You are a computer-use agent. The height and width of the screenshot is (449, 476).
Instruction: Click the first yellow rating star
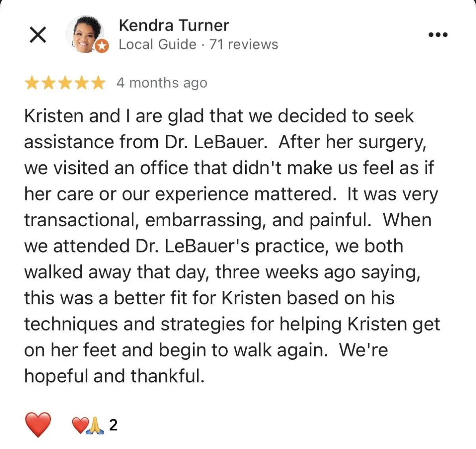click(31, 83)
